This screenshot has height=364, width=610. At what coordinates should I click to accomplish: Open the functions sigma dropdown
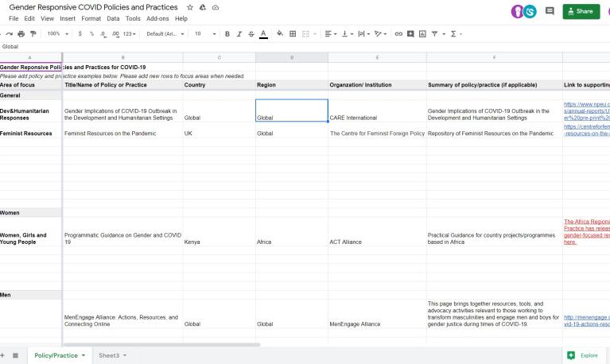[456, 34]
